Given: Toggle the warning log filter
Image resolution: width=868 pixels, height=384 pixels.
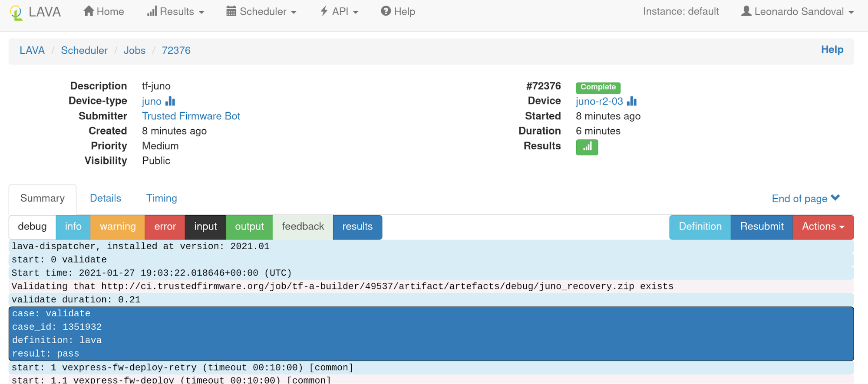Looking at the screenshot, I should click(x=118, y=226).
